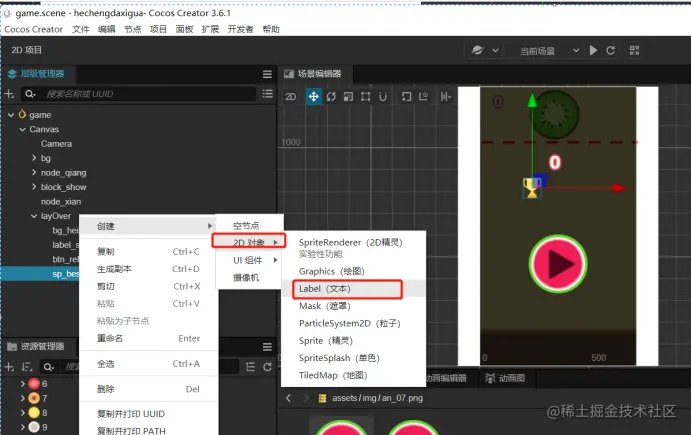
Task: Collapse the layOver node
Action: (34, 216)
